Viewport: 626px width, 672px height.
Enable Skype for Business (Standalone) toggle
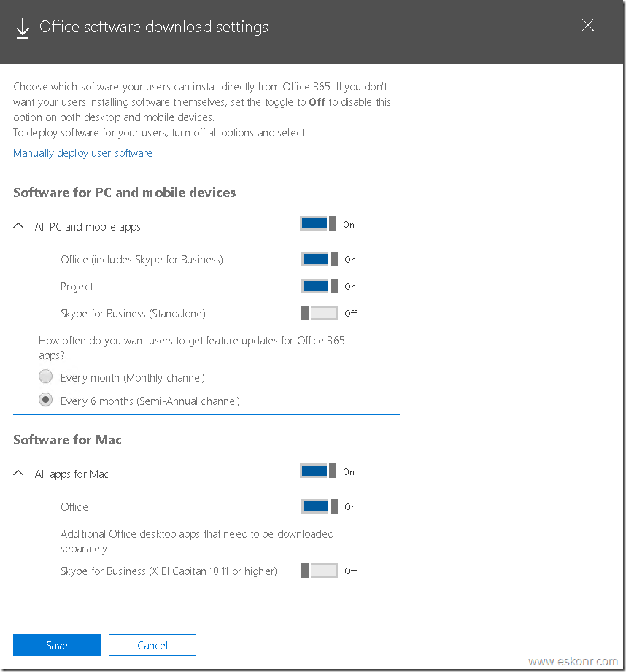click(x=320, y=313)
